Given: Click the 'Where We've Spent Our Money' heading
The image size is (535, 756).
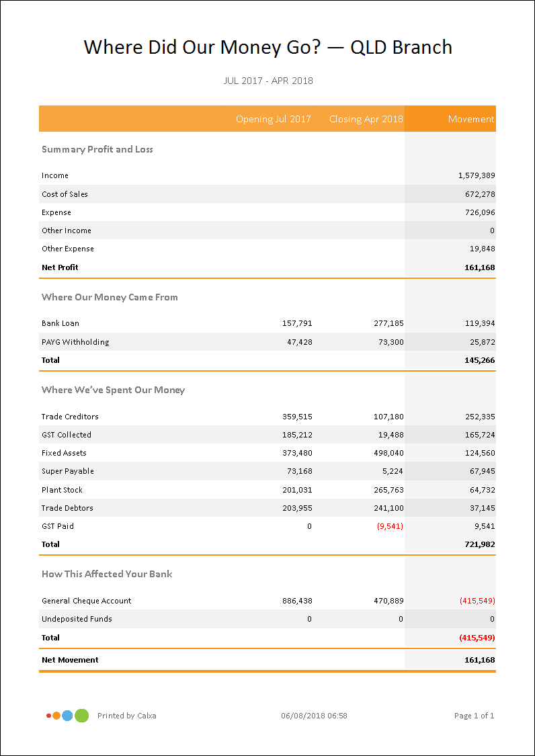Looking at the screenshot, I should (113, 390).
